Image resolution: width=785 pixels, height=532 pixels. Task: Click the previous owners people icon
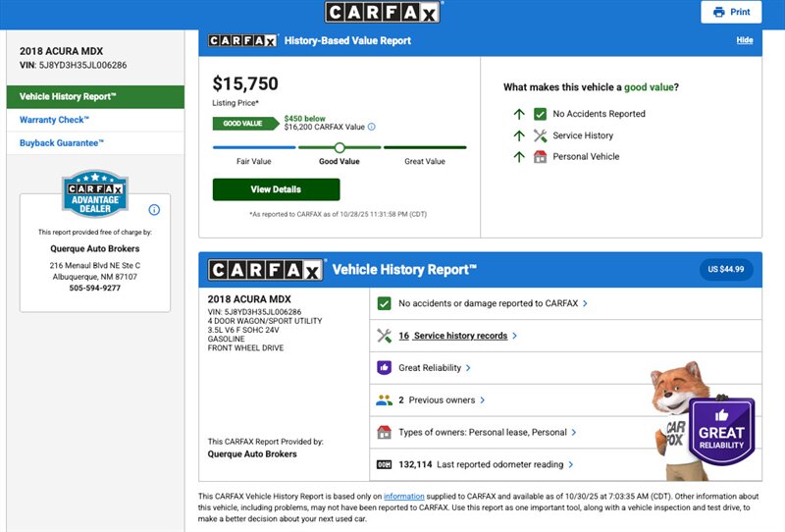[x=385, y=400]
